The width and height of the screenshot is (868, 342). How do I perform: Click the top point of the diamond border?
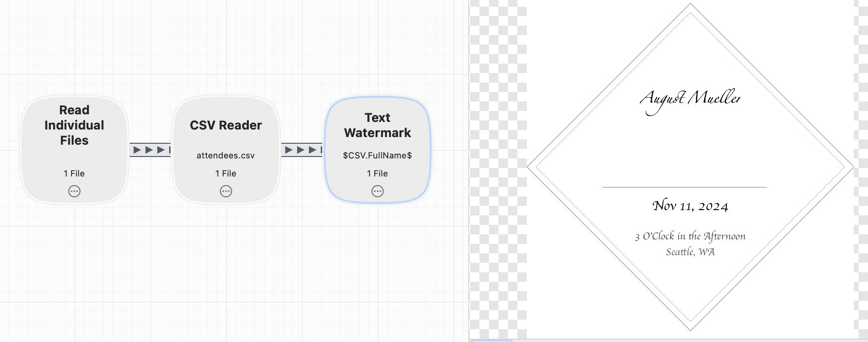[690, 4]
